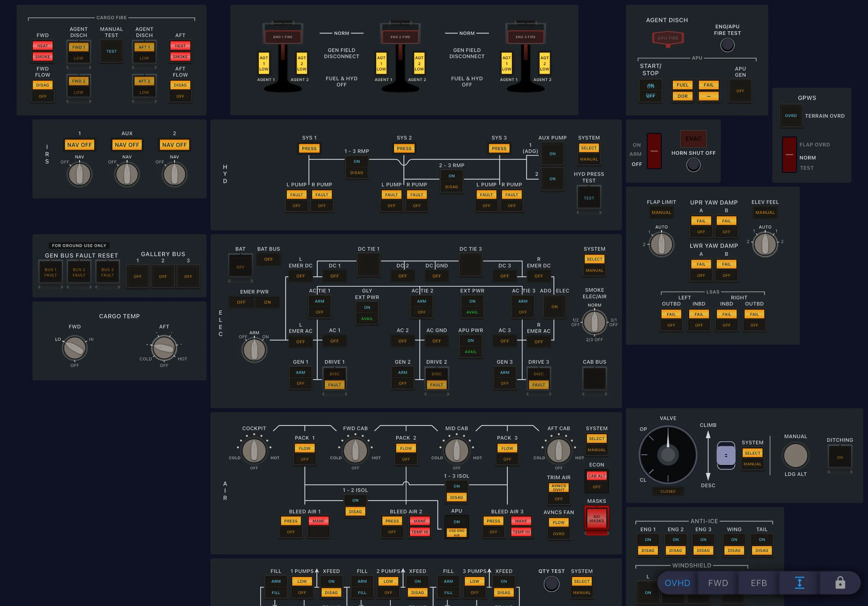Push the DRIVE 2 DISC/FAULT switch

436,379
